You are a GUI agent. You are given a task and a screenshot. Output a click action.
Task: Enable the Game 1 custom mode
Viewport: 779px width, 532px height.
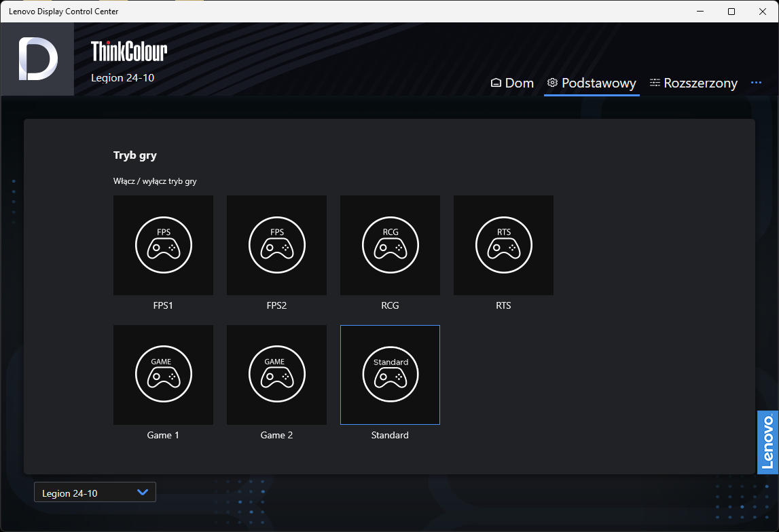coord(163,375)
